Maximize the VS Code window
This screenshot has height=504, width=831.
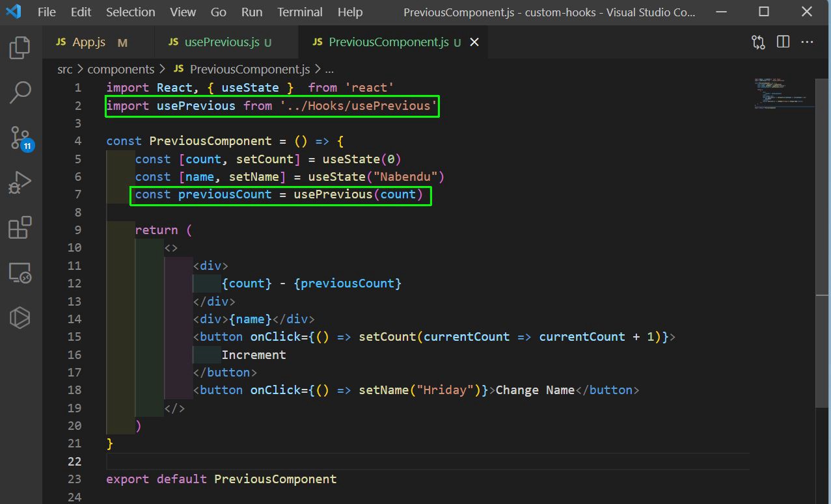(764, 12)
